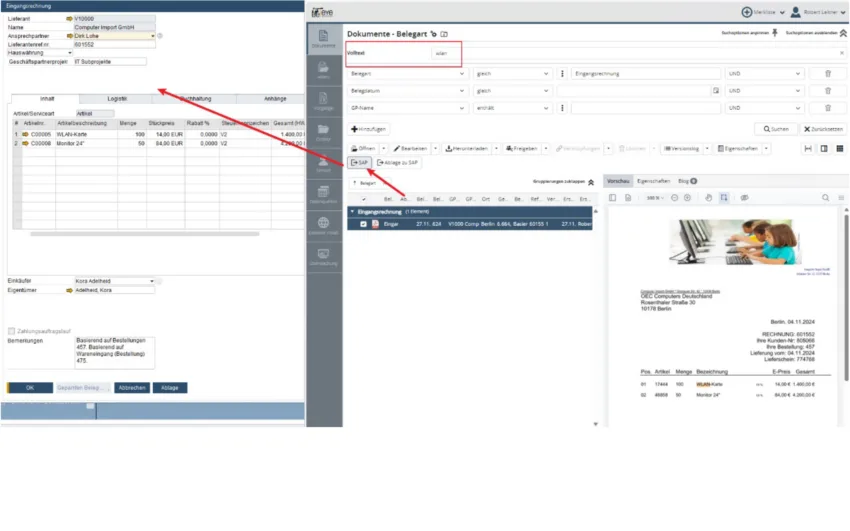This screenshot has height=531, width=850.
Task: Open the Einkäufer dropdown Kora Adelheid
Action: pyautogui.click(x=152, y=281)
